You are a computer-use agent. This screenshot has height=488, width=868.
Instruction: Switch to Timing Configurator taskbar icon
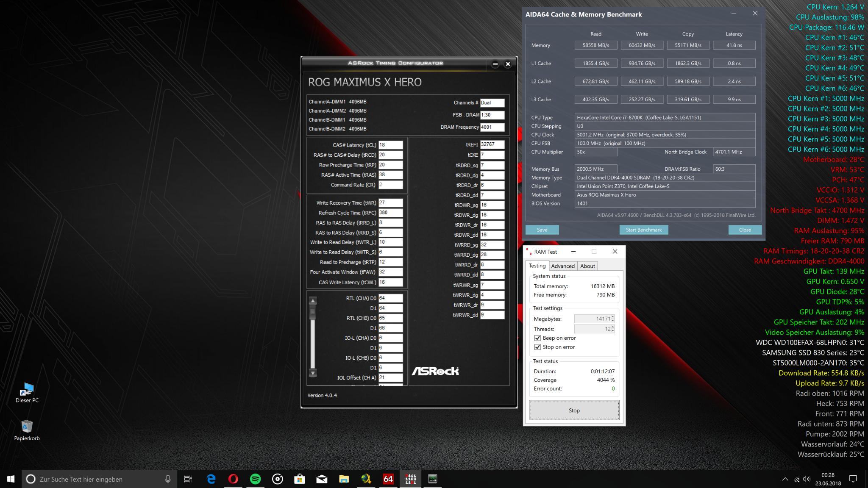(432, 479)
